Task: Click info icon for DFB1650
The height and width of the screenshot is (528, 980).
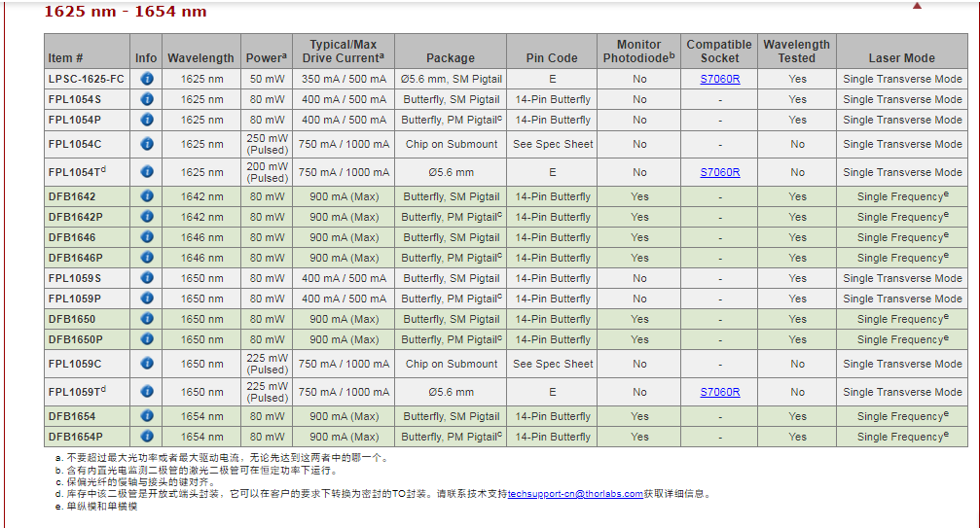Action: click(x=146, y=319)
